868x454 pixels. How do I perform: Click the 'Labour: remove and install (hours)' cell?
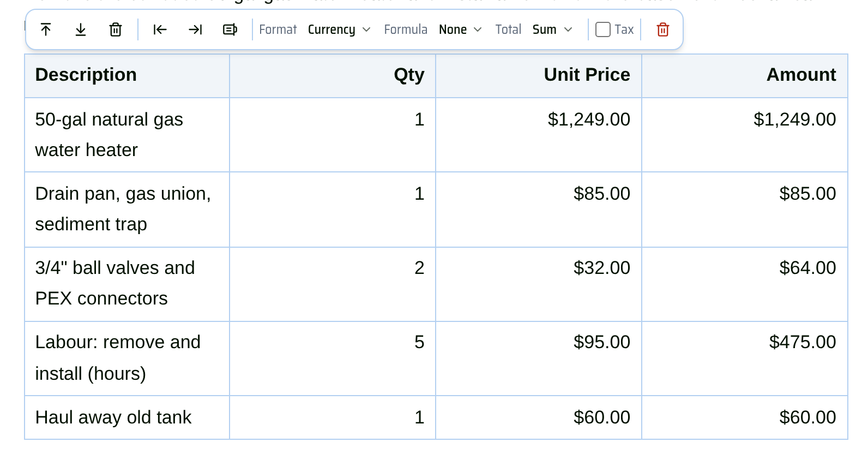click(x=127, y=359)
